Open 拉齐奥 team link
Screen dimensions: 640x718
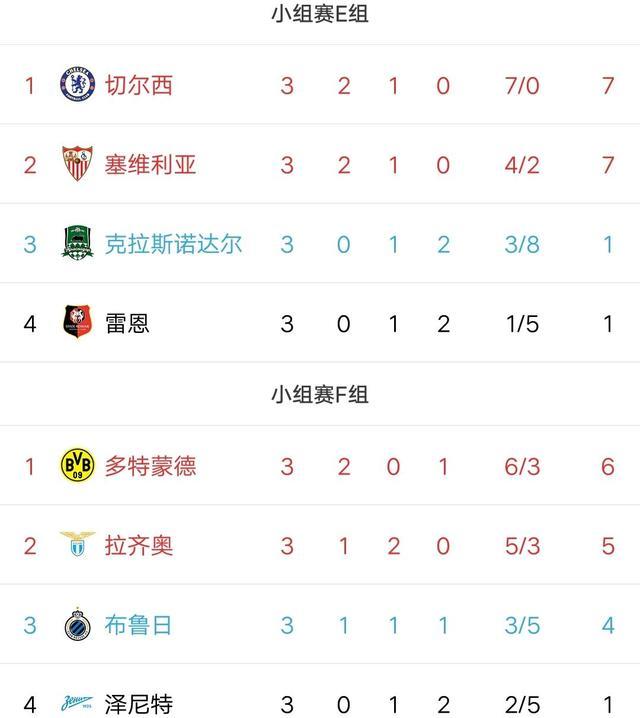point(139,545)
